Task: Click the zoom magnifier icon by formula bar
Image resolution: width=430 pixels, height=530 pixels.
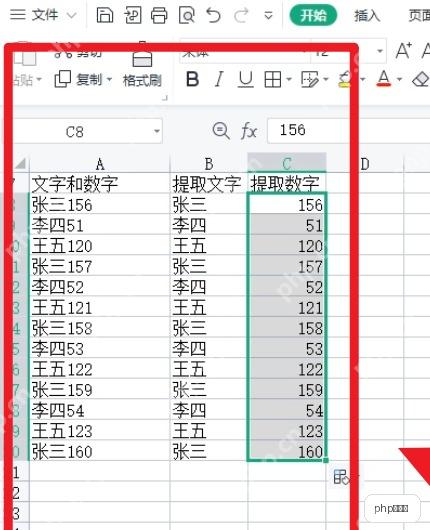Action: tap(221, 130)
